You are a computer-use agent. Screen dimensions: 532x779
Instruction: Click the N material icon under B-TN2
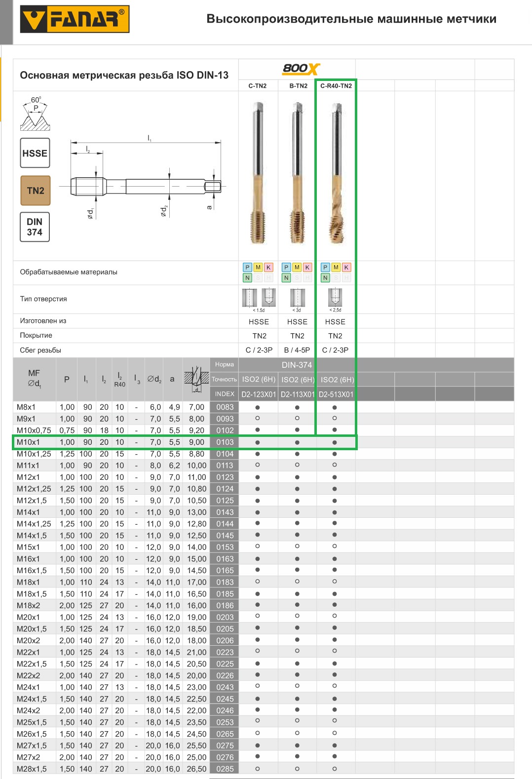point(286,278)
